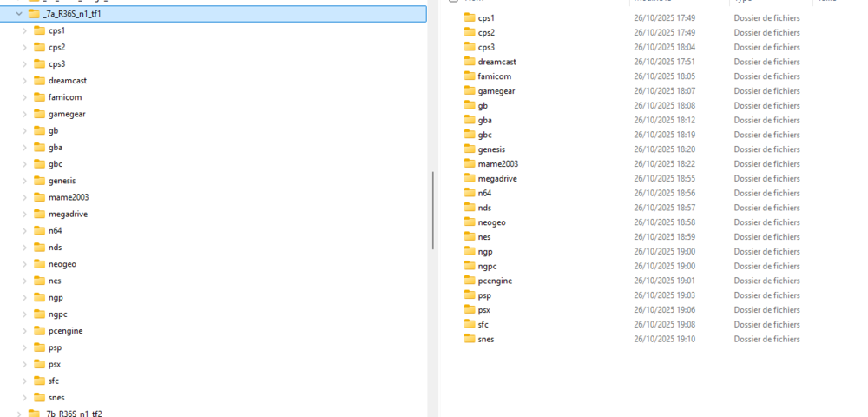
Task: Select ngp folder name in file list
Action: click(x=485, y=251)
